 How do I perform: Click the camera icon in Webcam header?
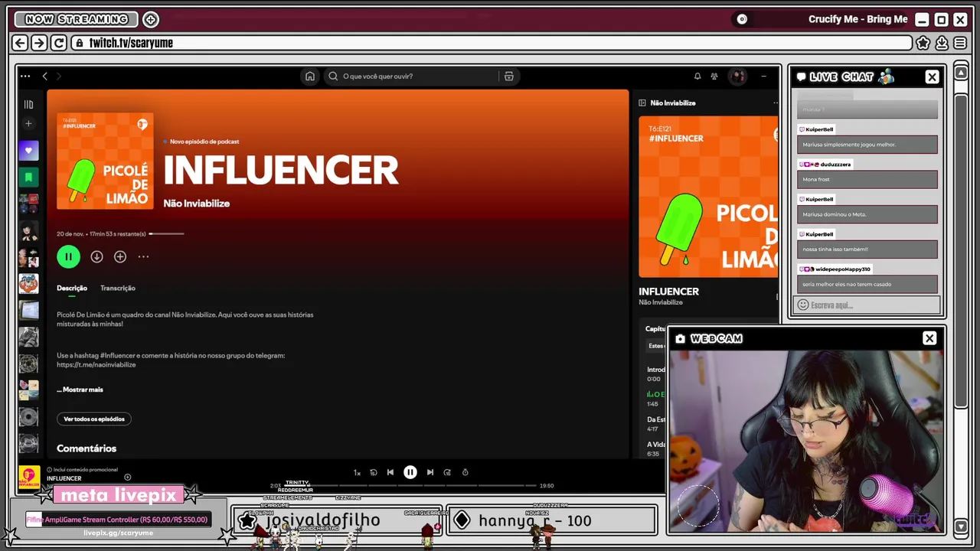pyautogui.click(x=681, y=338)
